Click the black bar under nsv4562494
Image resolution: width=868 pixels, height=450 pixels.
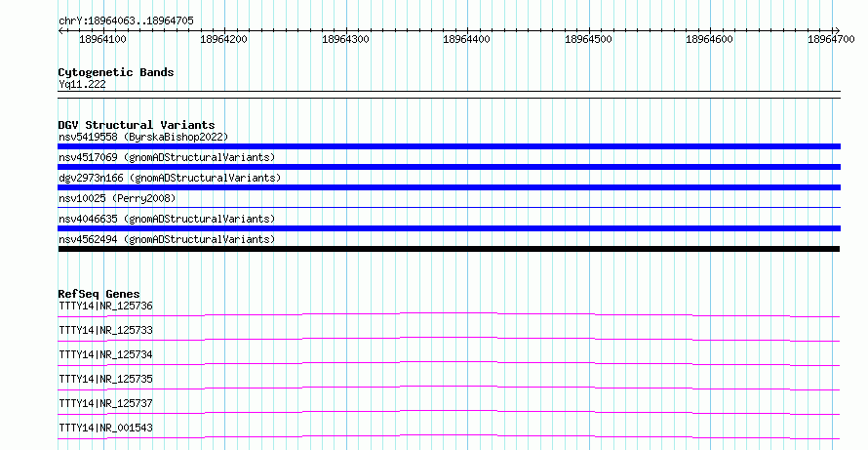pyautogui.click(x=449, y=249)
